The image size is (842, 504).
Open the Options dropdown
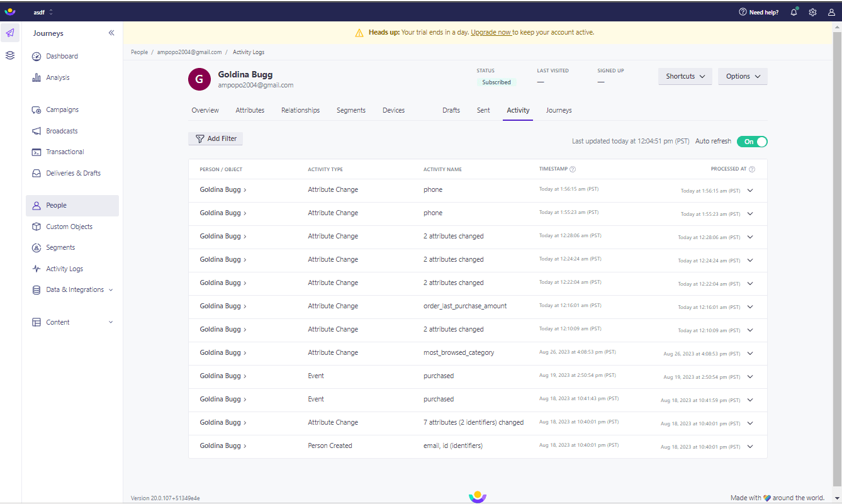coord(743,76)
